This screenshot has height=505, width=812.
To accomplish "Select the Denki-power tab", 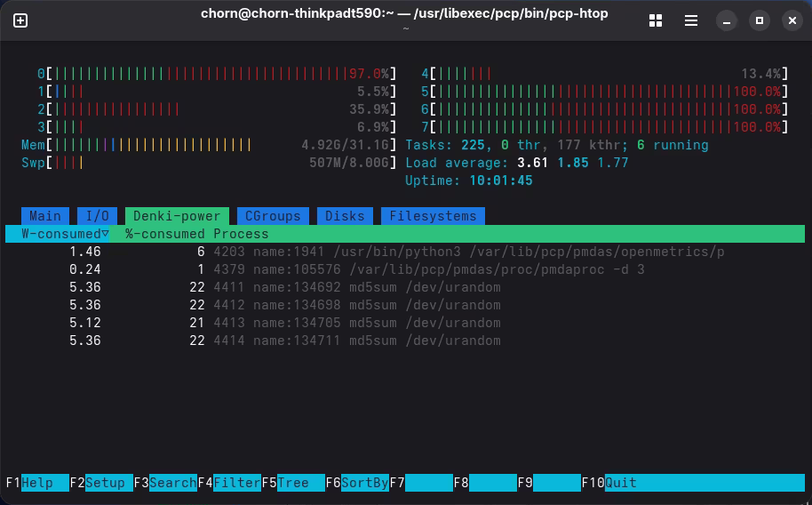I will [x=177, y=216].
